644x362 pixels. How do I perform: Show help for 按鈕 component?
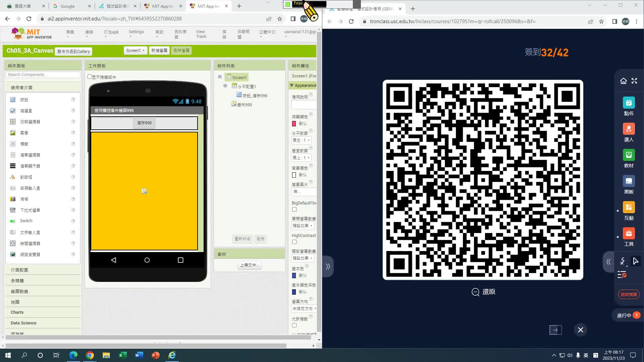click(x=73, y=100)
